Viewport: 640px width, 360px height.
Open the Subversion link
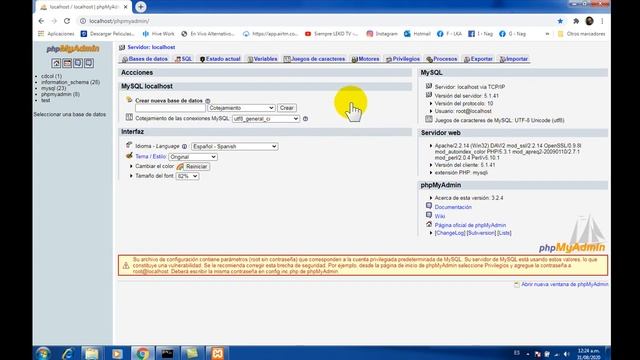point(481,233)
